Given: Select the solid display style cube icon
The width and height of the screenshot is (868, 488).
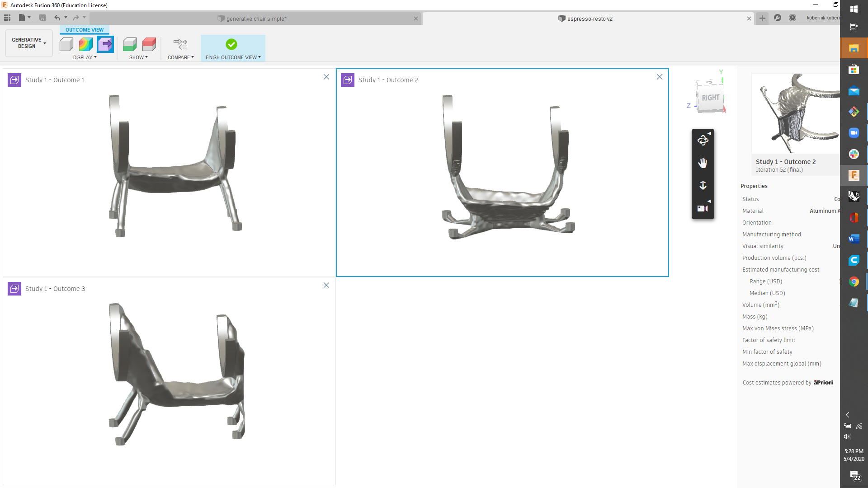Looking at the screenshot, I should pyautogui.click(x=66, y=44).
